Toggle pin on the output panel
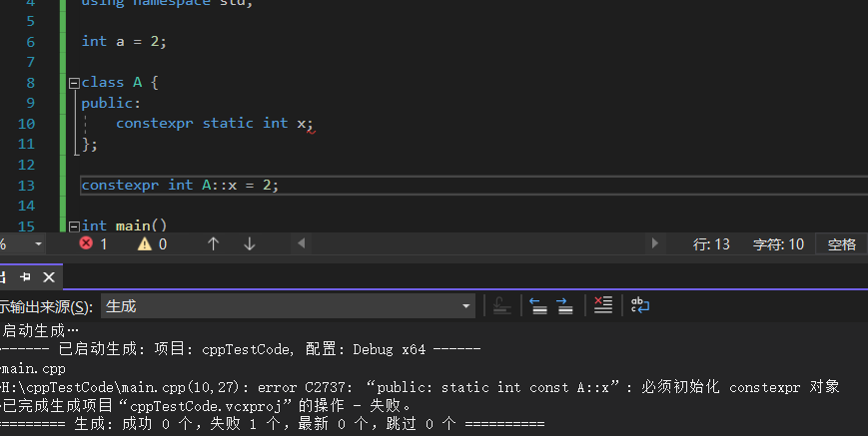The width and height of the screenshot is (868, 436). click(x=25, y=276)
